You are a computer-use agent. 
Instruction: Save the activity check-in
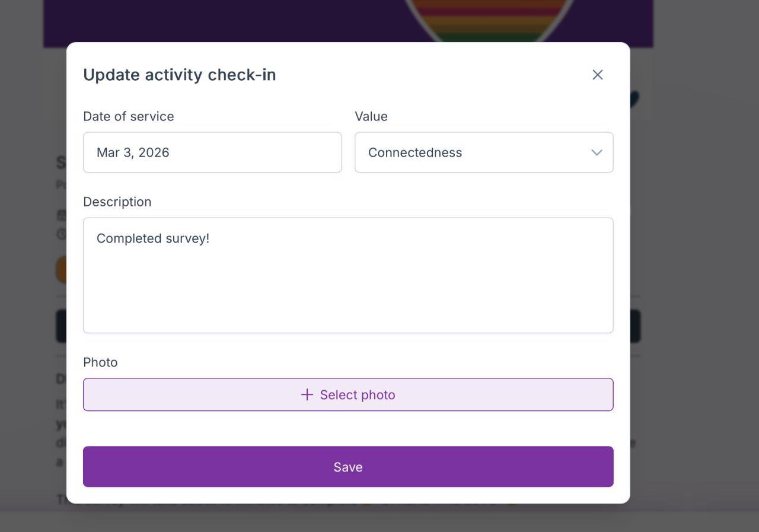347,467
